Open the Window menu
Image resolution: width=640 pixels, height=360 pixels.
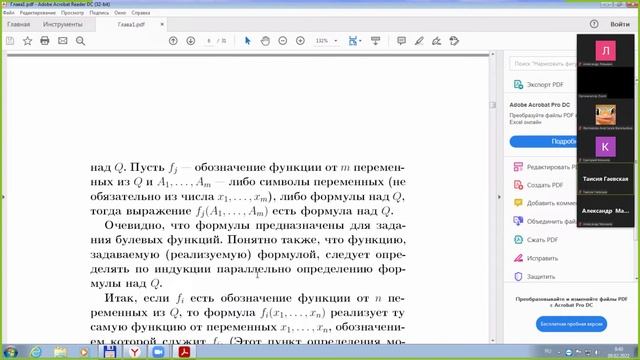click(x=120, y=13)
